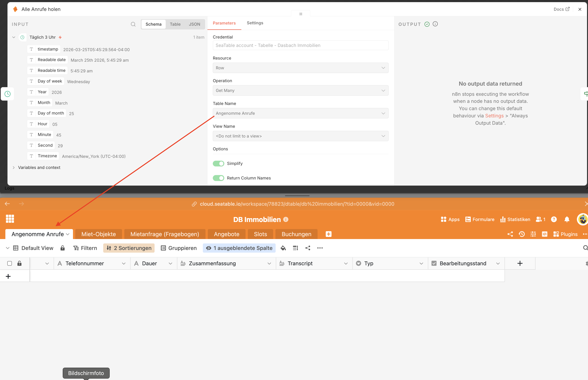Open the Miet-Objekte table tab
Screen dimensions: 588x380
tap(98, 234)
